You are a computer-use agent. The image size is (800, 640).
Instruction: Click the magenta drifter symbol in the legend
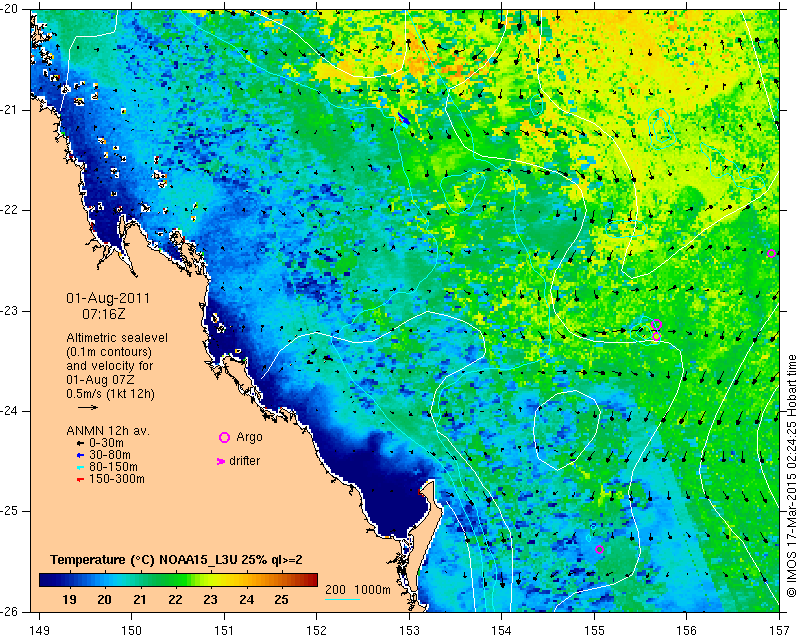pos(221,461)
